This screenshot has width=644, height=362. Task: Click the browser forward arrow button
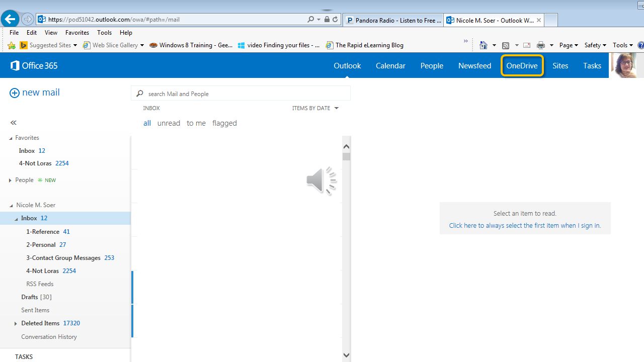28,20
